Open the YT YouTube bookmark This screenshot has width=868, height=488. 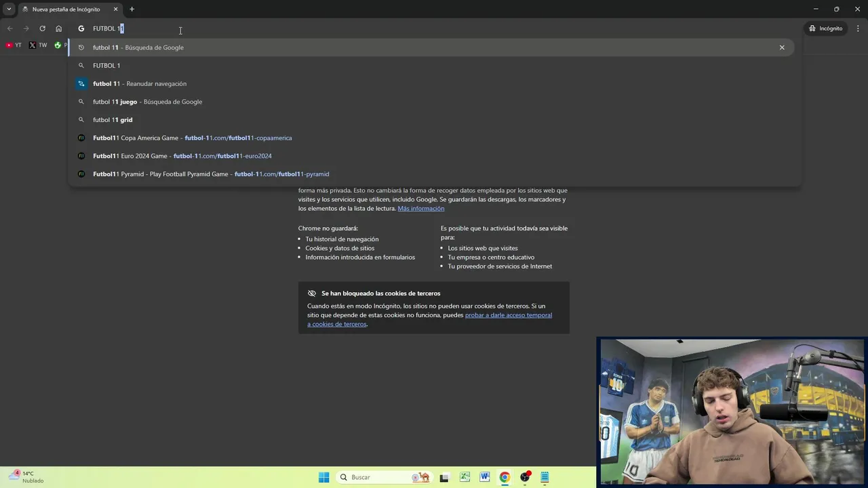tap(14, 45)
